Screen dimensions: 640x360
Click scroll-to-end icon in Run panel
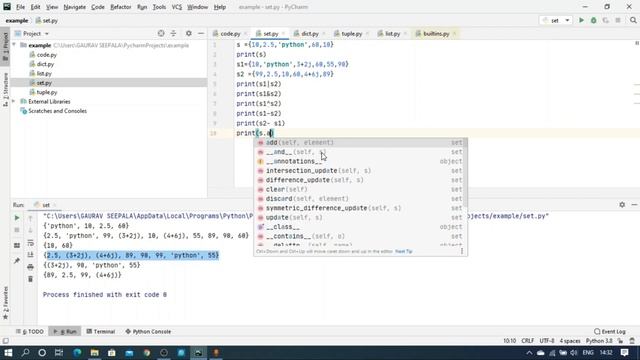pos(31,255)
